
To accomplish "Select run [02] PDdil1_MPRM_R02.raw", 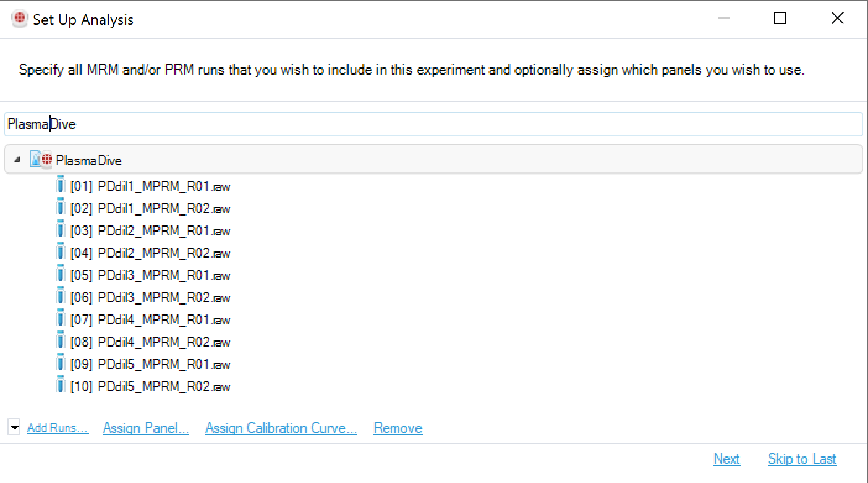I will [150, 209].
